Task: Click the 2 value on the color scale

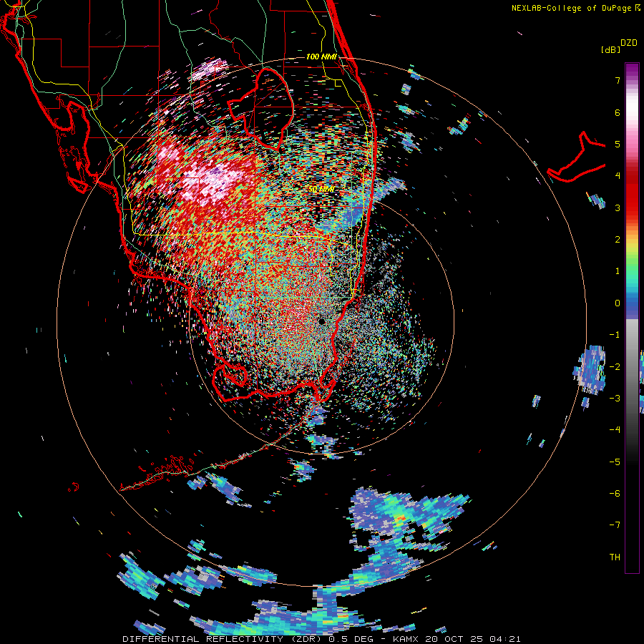Action: pos(618,240)
